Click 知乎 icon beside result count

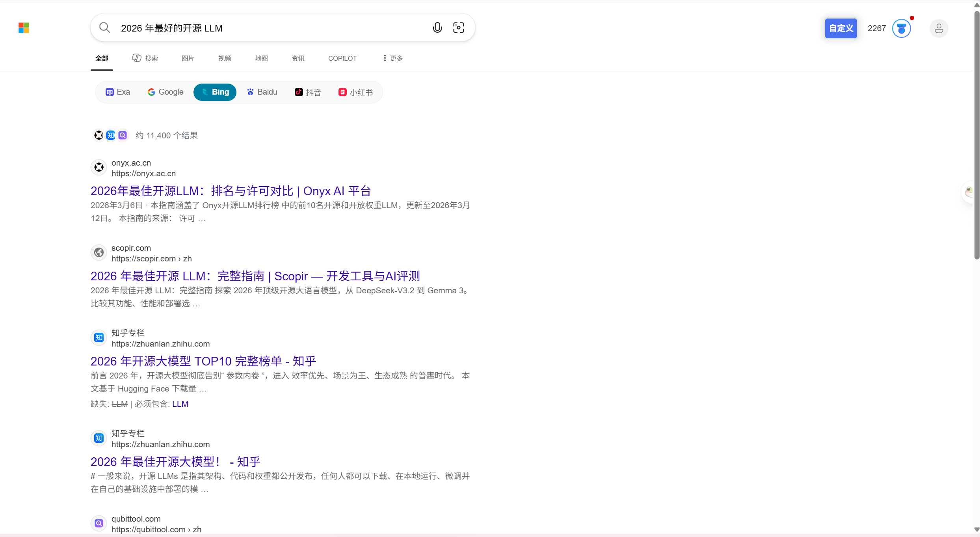point(111,136)
